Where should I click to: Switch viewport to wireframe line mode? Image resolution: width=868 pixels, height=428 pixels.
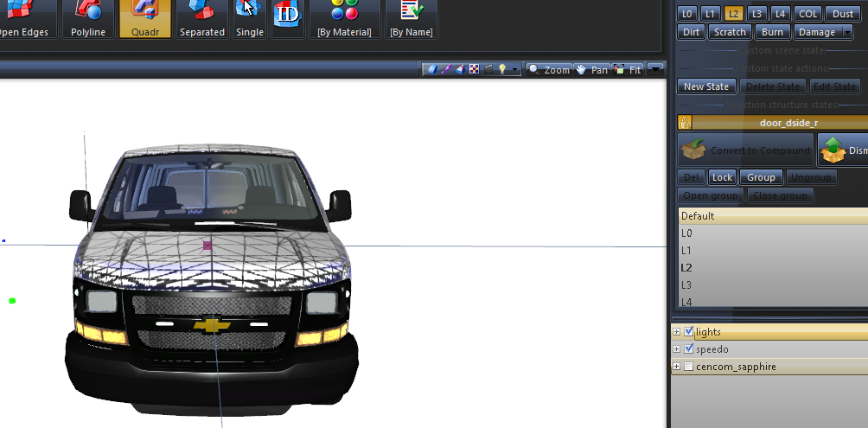point(447,69)
